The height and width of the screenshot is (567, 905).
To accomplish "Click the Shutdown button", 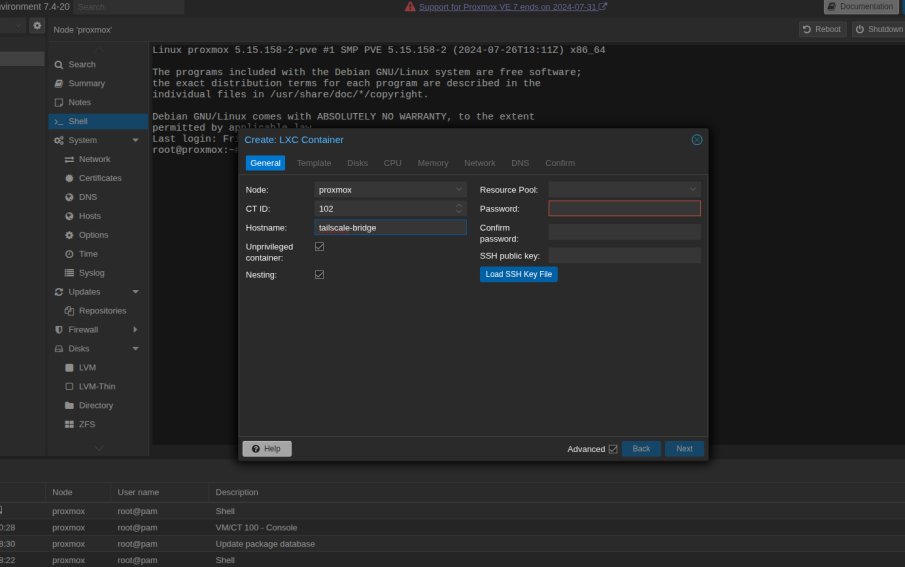I will (878, 29).
